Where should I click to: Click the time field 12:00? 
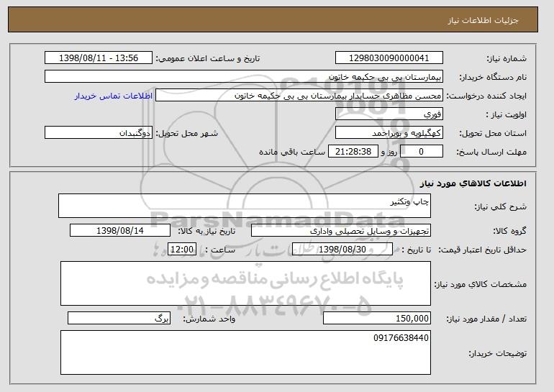point(182,250)
